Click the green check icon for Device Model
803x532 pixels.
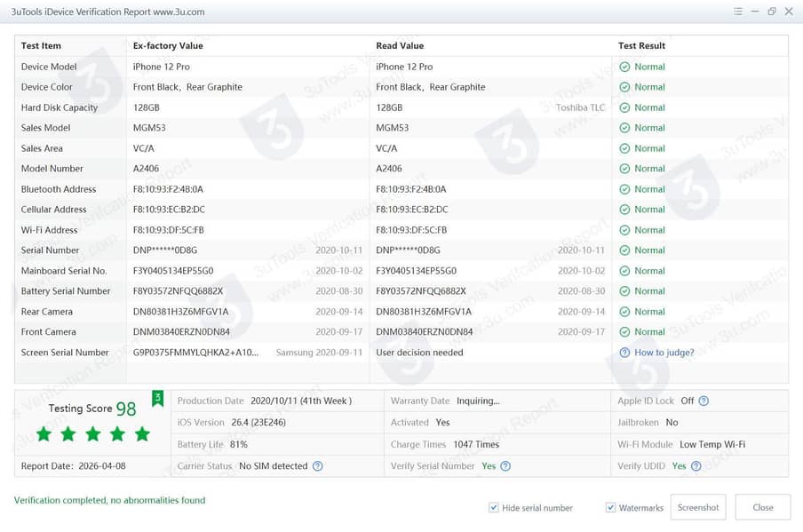click(624, 67)
